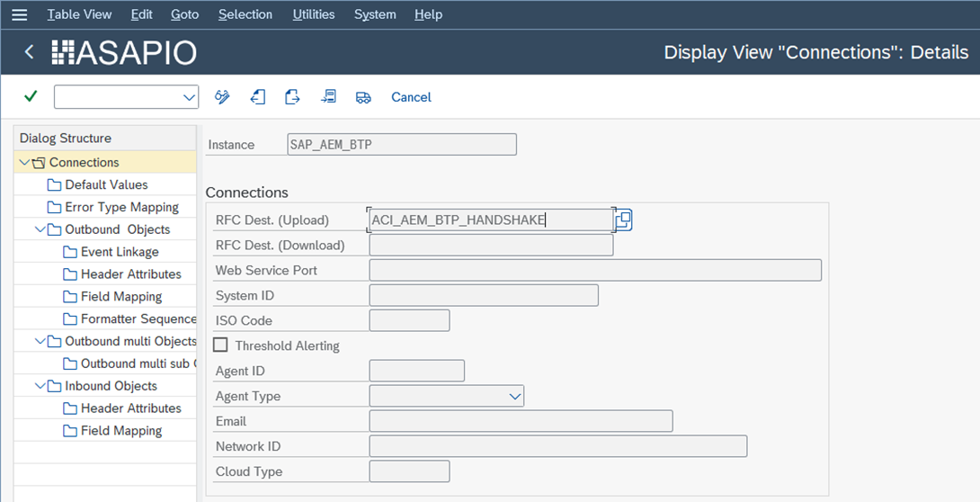The width and height of the screenshot is (980, 502).
Task: Collapse the Outbound Objects node
Action: pos(40,229)
